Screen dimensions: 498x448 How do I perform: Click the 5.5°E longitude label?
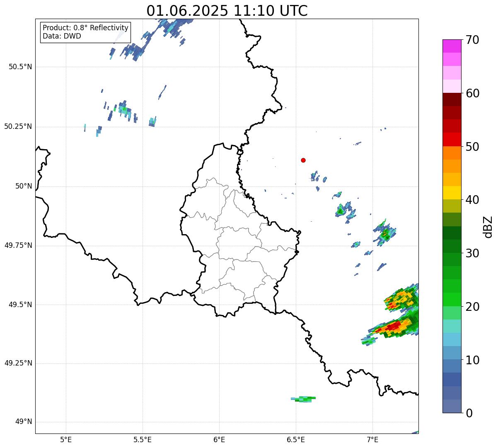click(x=143, y=439)
